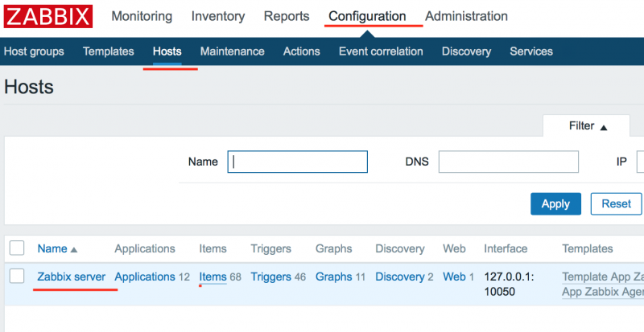Open Maintenance configuration
The image size is (644, 332).
[x=232, y=51]
